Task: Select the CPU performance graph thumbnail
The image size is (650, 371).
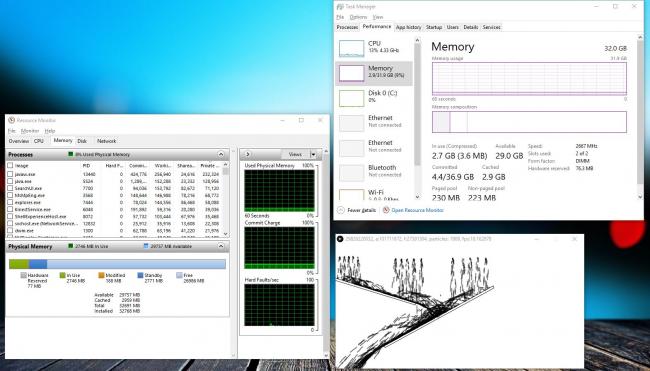Action: coord(352,48)
